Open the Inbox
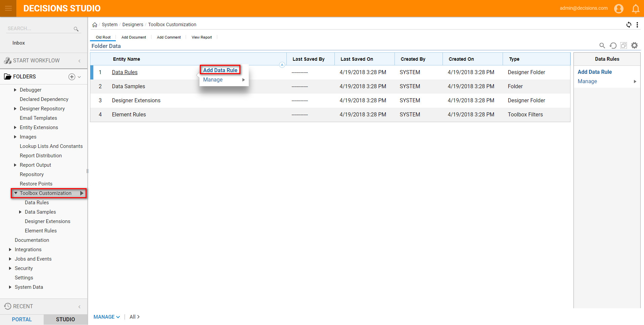The width and height of the screenshot is (644, 325). [x=18, y=43]
